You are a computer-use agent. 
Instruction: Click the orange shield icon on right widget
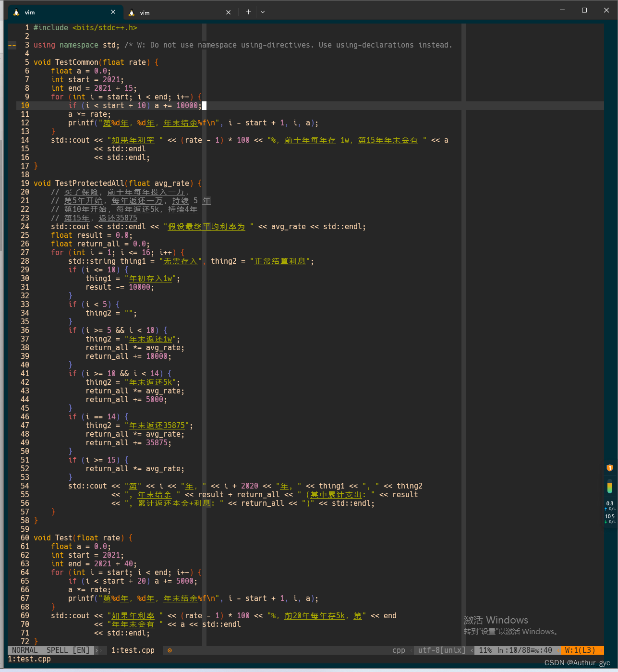[610, 467]
